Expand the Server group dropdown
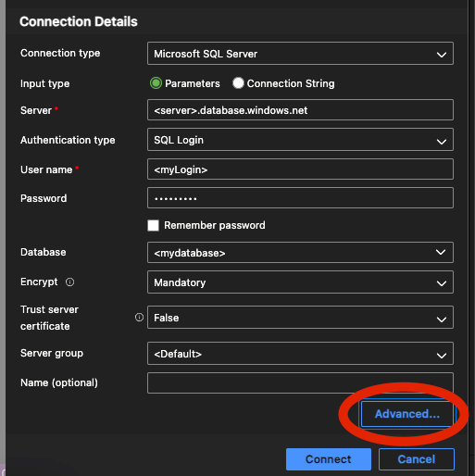This screenshot has width=475, height=476. (x=300, y=353)
